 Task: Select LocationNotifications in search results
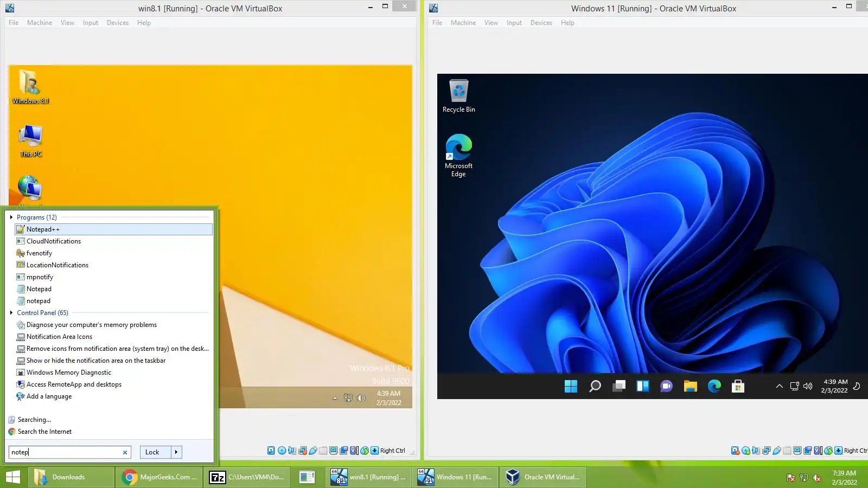113,265
